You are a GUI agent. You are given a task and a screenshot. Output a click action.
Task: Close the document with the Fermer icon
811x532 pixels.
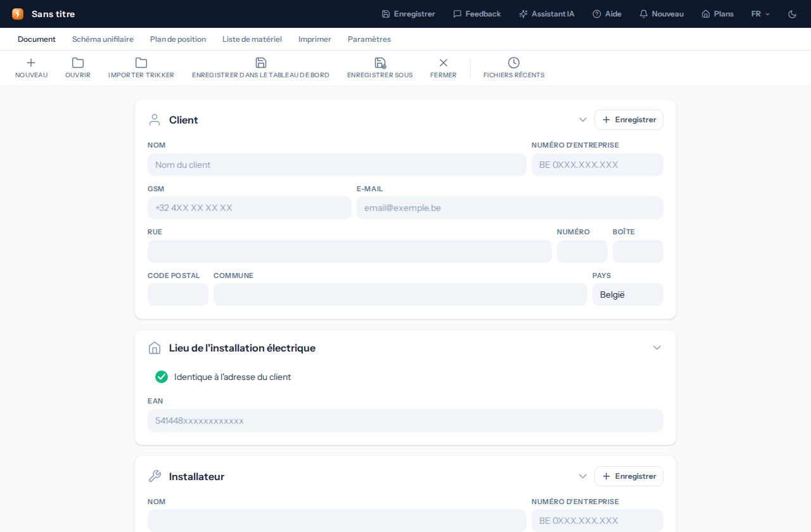click(x=444, y=63)
